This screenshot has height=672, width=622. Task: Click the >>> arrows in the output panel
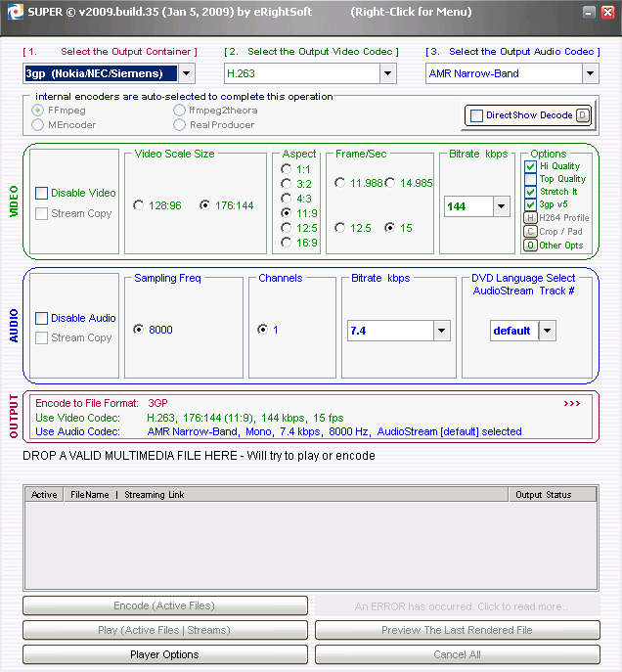tap(572, 403)
